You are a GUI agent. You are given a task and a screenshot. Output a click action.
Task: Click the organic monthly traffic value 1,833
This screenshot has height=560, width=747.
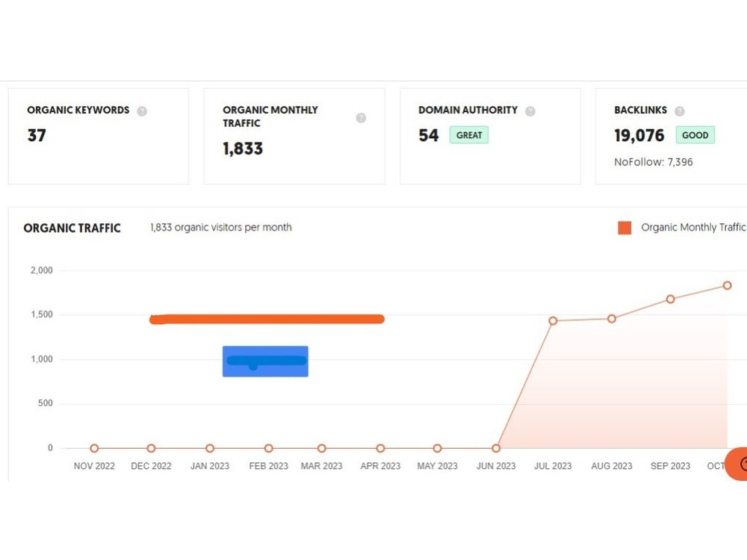point(243,149)
